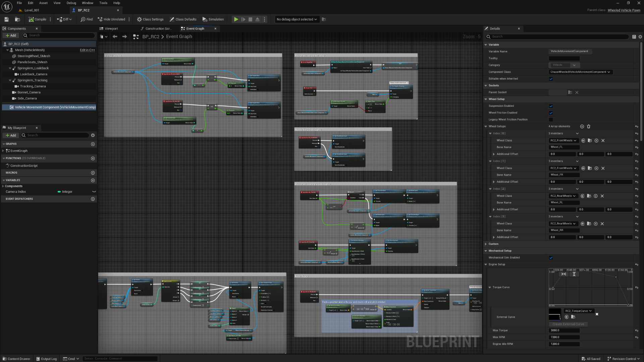
Task: Toggle Suspension Enabled checkbox
Action: [551, 106]
